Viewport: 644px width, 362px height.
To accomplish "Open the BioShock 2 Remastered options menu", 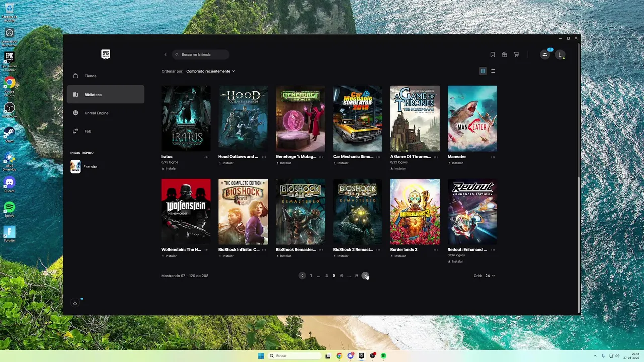I will click(378, 250).
